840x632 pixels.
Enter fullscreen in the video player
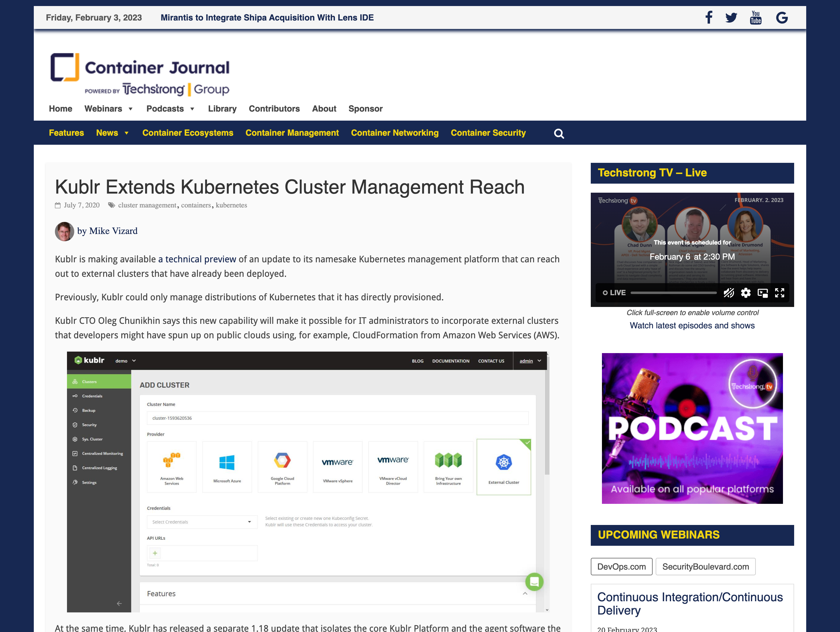click(x=780, y=293)
